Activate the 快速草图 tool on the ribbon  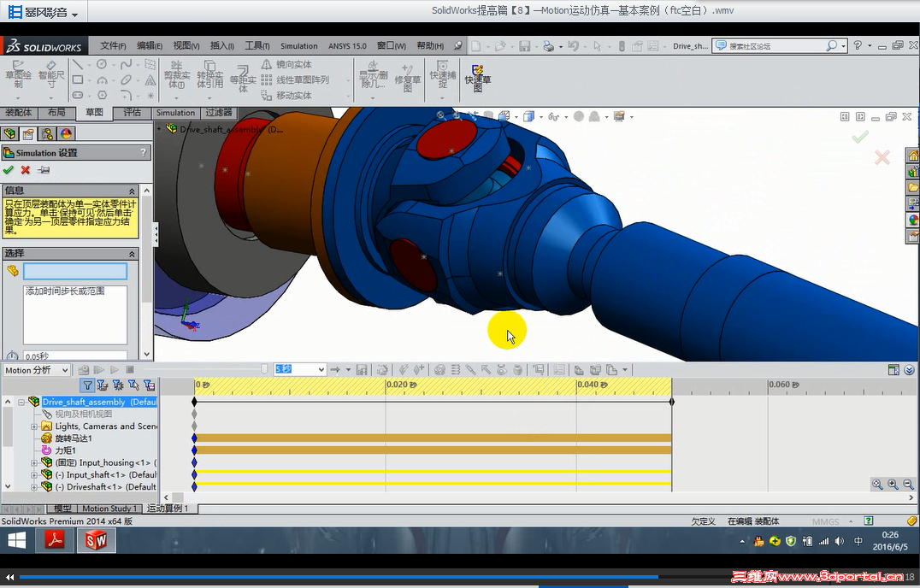click(478, 79)
